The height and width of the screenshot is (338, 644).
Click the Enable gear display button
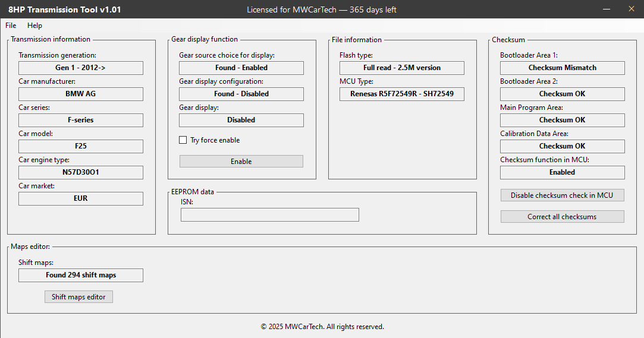(241, 161)
